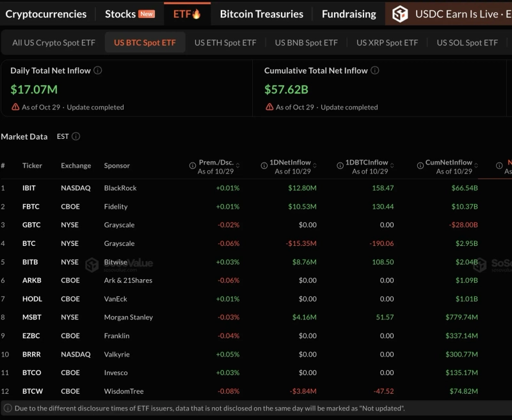The image size is (512, 420).
Task: Switch to US ETH Spot ETF
Action: pyautogui.click(x=225, y=43)
